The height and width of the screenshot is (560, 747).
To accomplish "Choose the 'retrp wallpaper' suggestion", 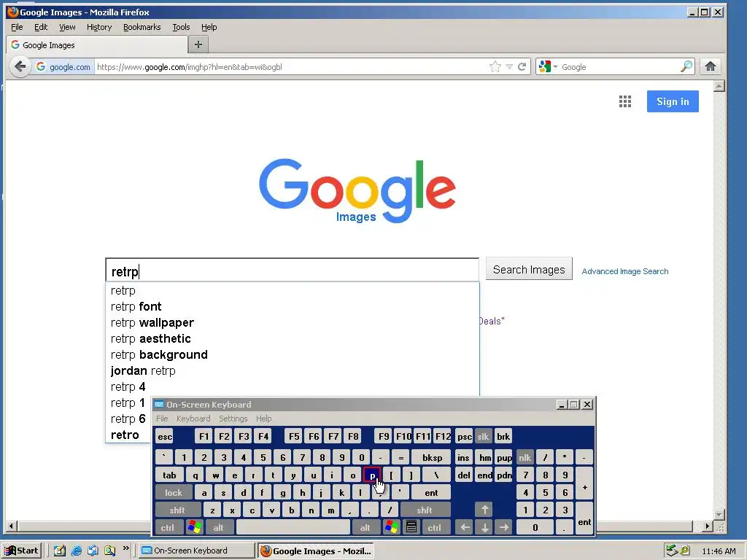I will click(x=292, y=323).
